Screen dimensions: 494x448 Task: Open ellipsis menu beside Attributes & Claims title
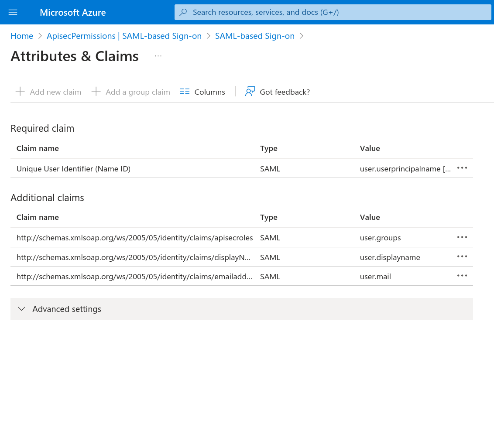158,56
